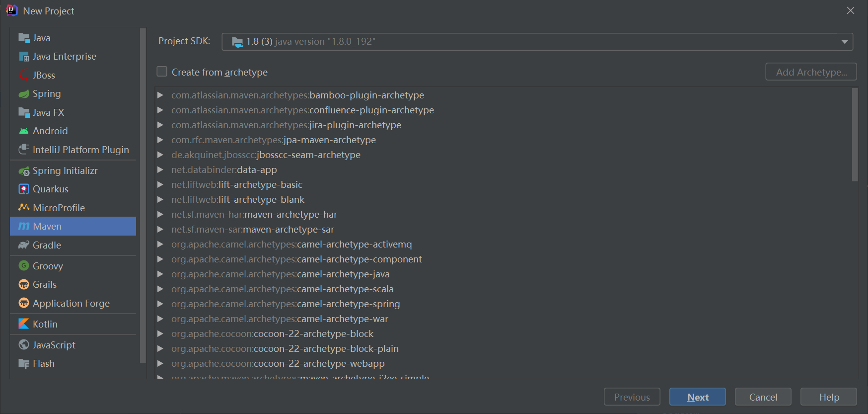Select camel-archetype-spring row
The image size is (868, 414).
503,304
